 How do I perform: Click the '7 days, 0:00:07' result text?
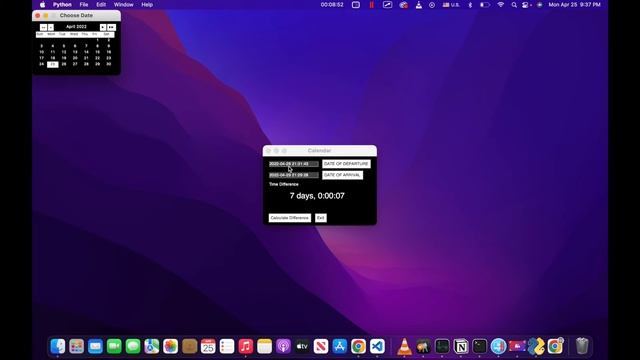(317, 196)
